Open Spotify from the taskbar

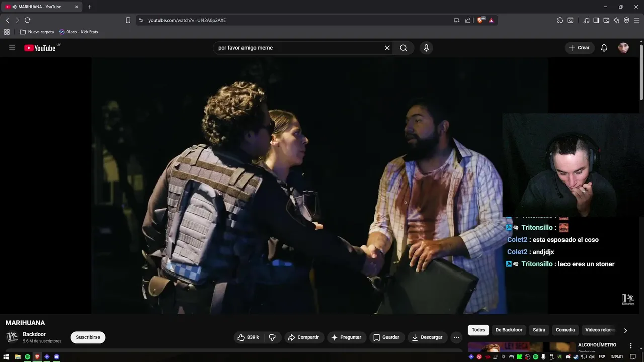[27, 357]
